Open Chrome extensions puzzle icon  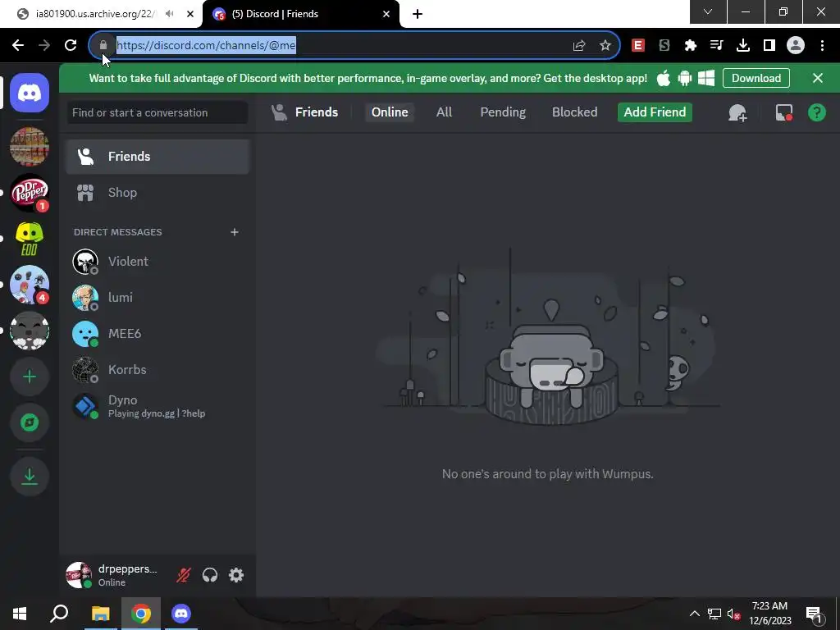click(690, 45)
